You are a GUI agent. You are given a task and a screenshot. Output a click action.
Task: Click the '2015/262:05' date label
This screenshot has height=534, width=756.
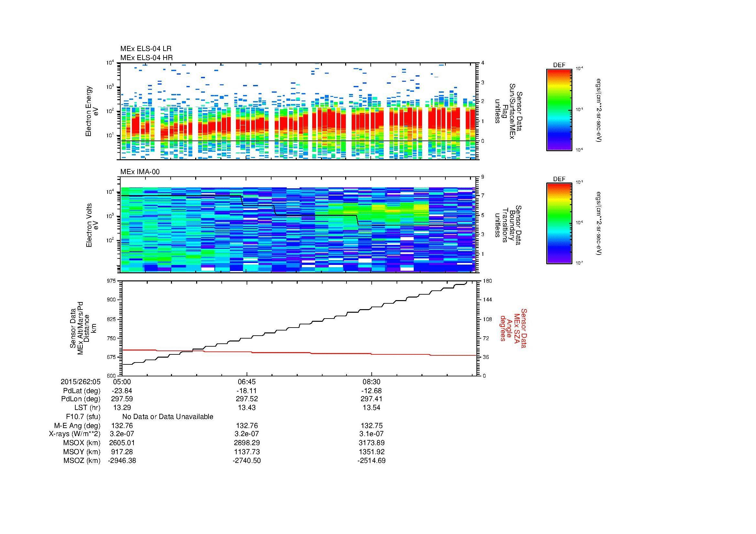click(80, 382)
